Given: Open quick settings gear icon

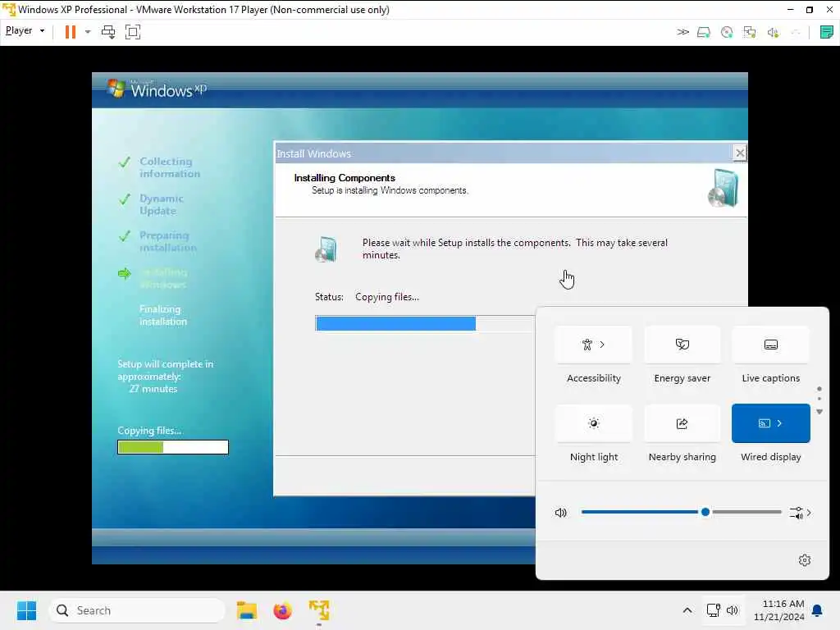Looking at the screenshot, I should click(805, 560).
